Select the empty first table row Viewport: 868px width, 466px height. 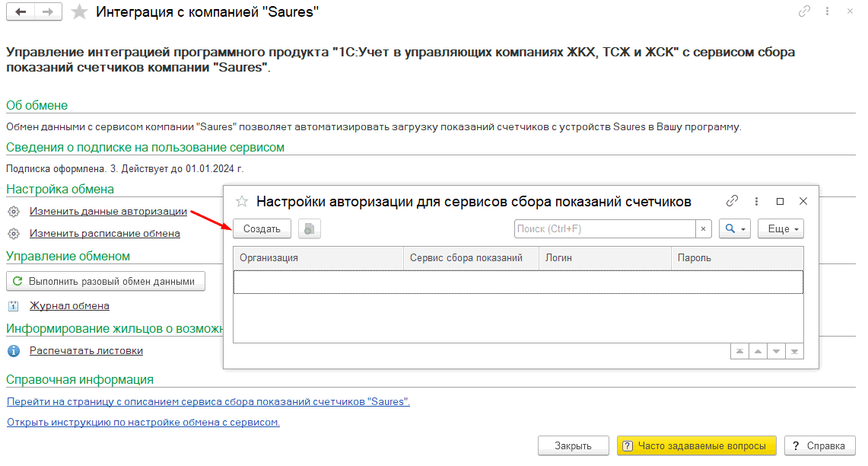(518, 282)
